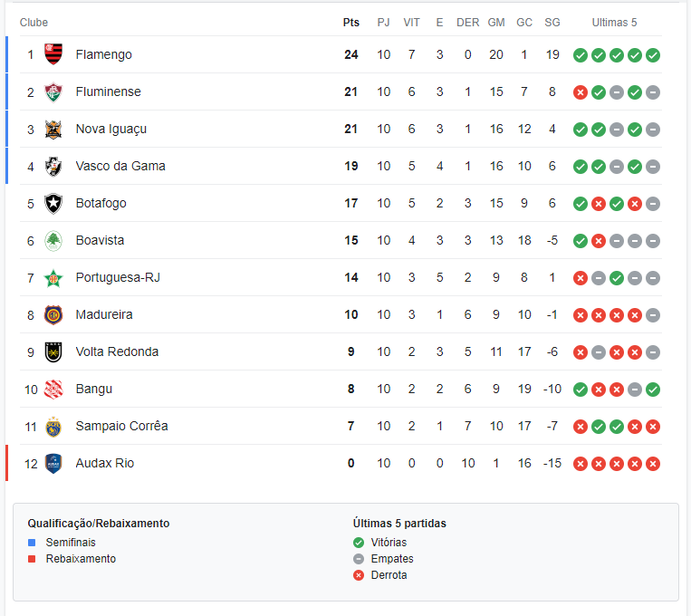The width and height of the screenshot is (691, 616).
Task: Open the Sampaio Corrêa team link
Action: pyautogui.click(x=121, y=426)
